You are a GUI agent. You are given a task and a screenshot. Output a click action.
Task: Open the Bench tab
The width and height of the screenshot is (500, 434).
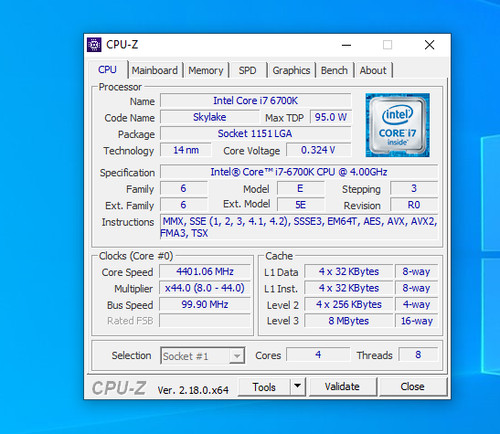pyautogui.click(x=334, y=70)
